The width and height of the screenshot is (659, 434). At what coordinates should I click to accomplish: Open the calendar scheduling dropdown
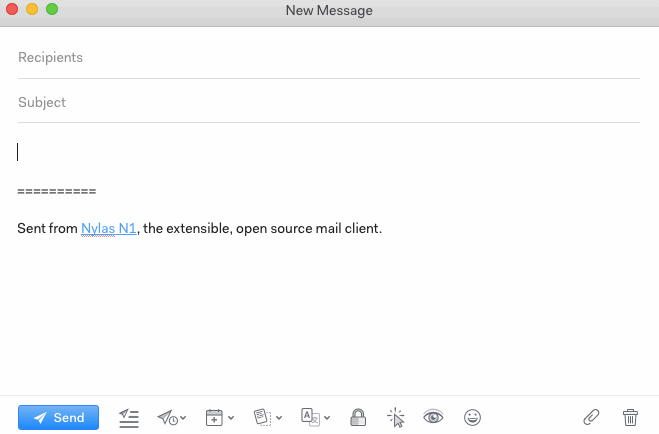[219, 417]
